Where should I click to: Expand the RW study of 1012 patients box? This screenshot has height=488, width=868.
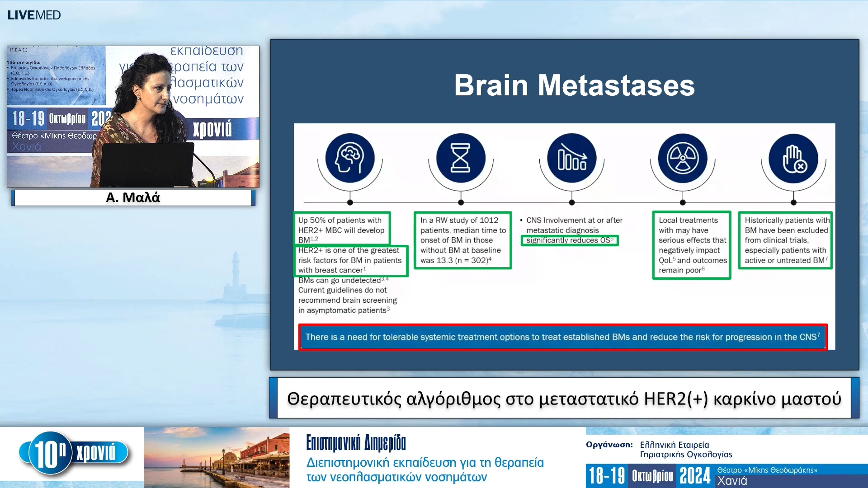462,240
